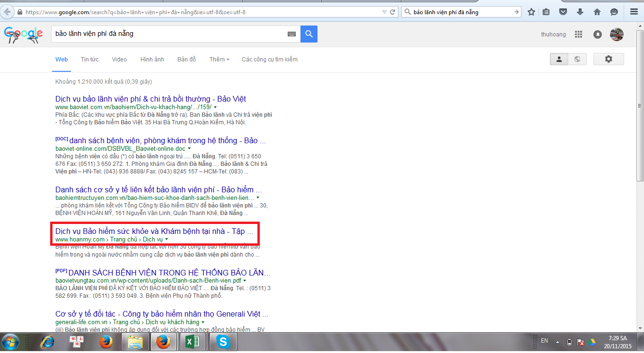Open the on-screen keyboard in Google search box
The image size is (644, 353).
click(x=291, y=34)
